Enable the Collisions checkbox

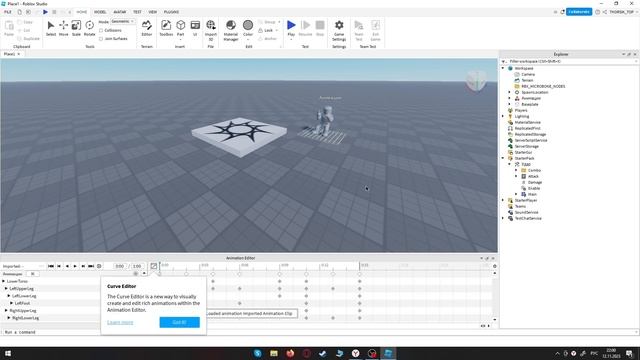(101, 31)
